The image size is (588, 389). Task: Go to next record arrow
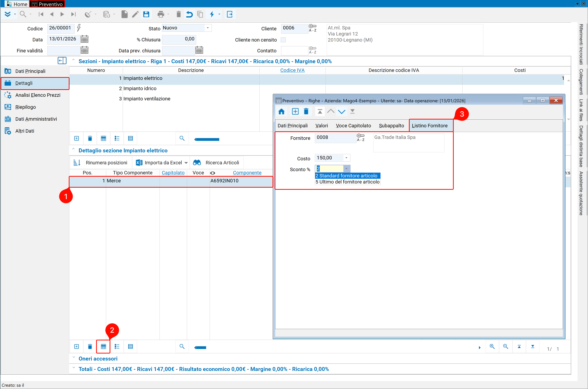click(x=62, y=14)
